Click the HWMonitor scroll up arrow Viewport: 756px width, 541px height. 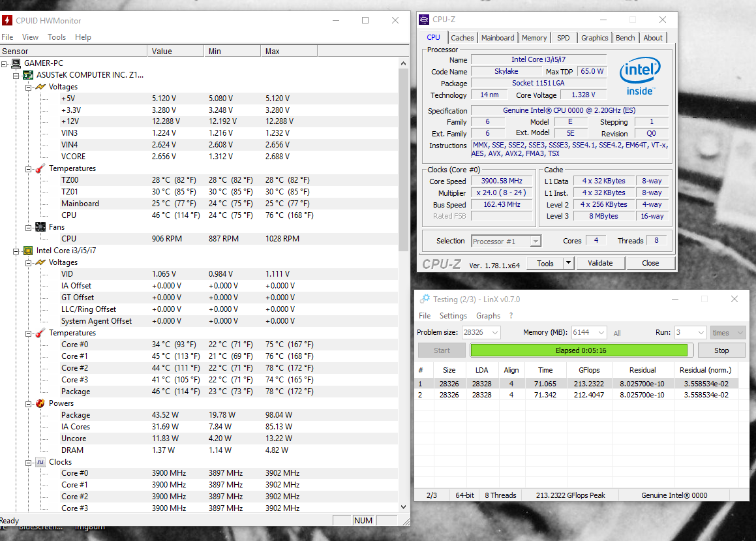pyautogui.click(x=403, y=63)
